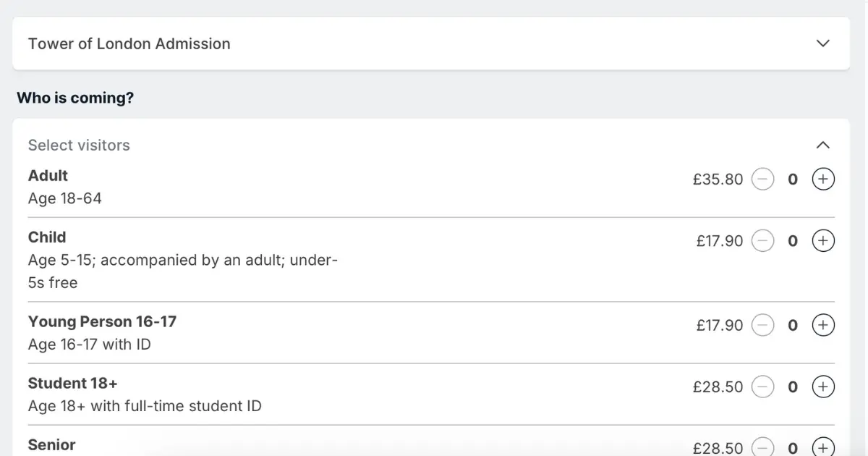The image size is (868, 456).
Task: Click the Tower of London Admission label
Action: [129, 43]
